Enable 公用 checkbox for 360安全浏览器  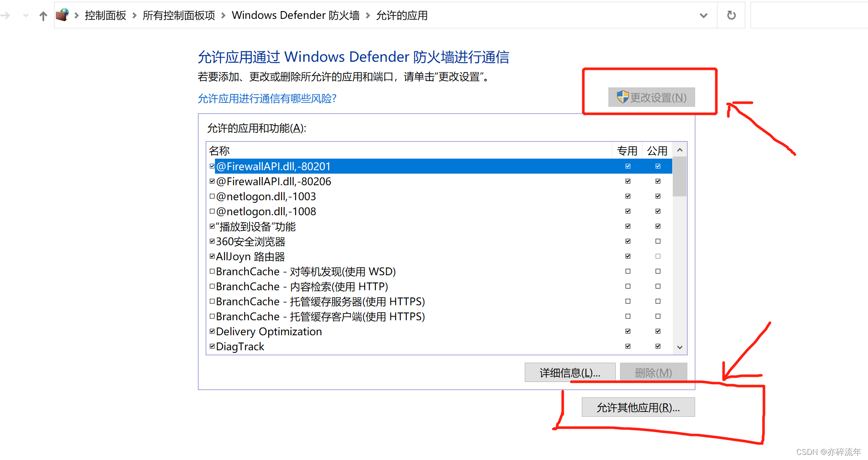point(658,241)
